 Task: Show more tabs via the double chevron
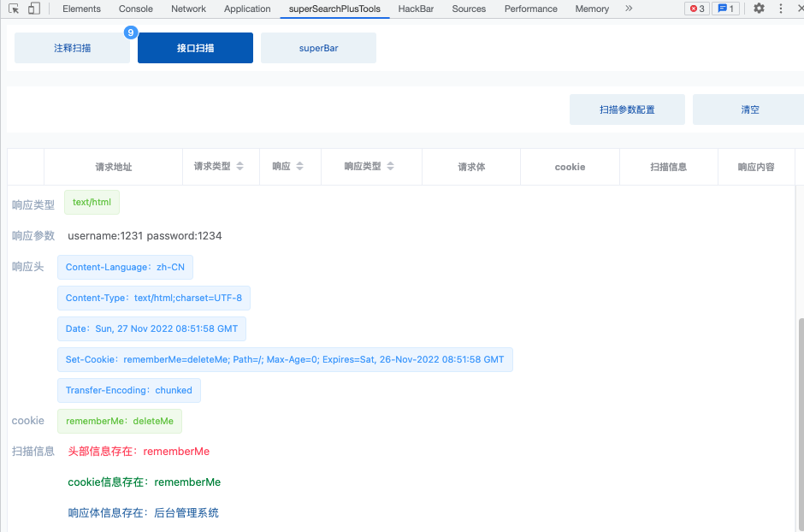point(629,9)
